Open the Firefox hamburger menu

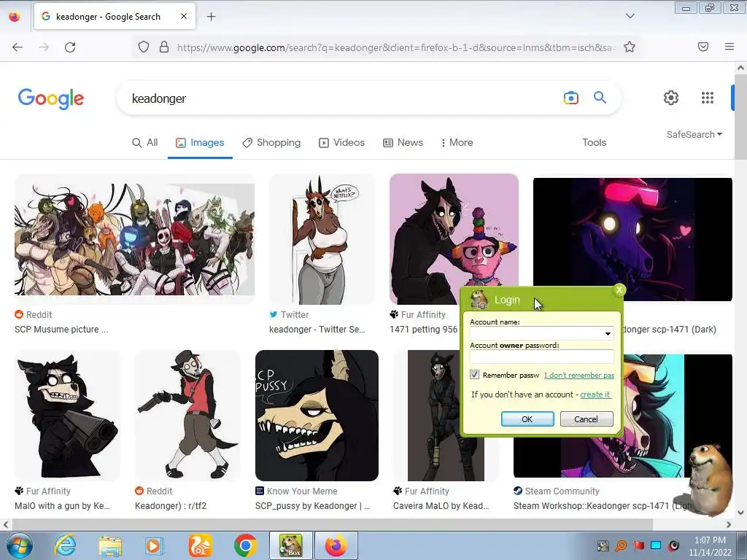(729, 47)
